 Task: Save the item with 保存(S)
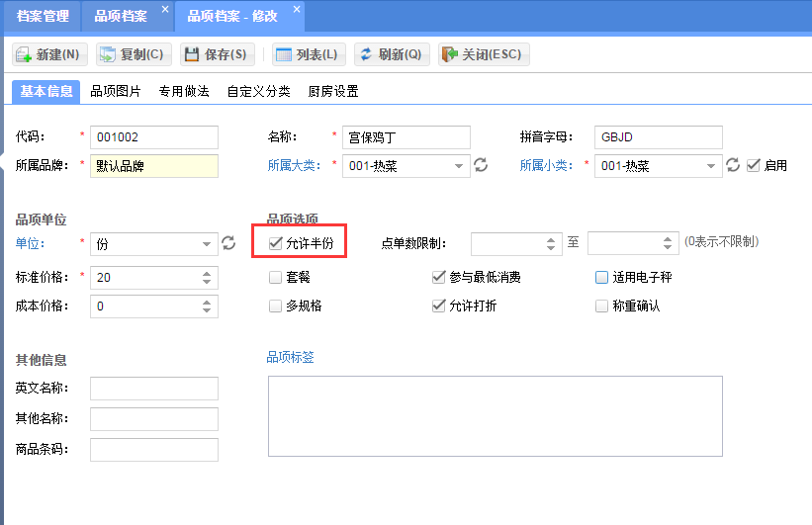pos(218,54)
